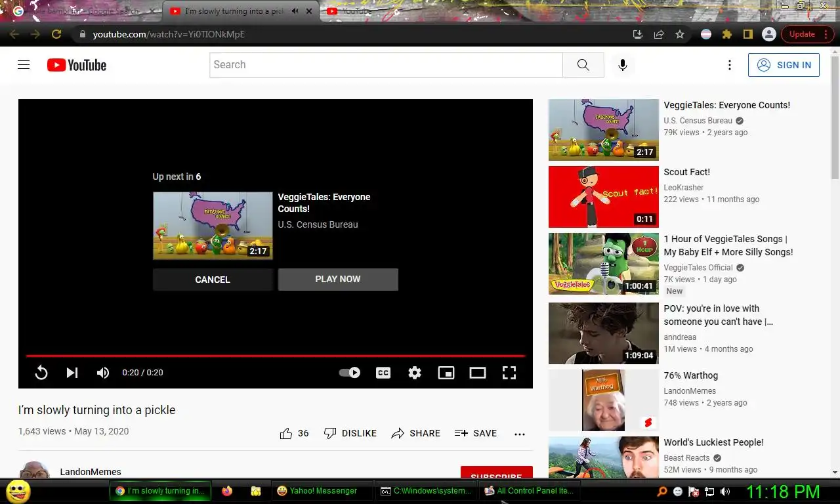840x504 pixels.
Task: Focus the YouTube search input field
Action: (386, 65)
